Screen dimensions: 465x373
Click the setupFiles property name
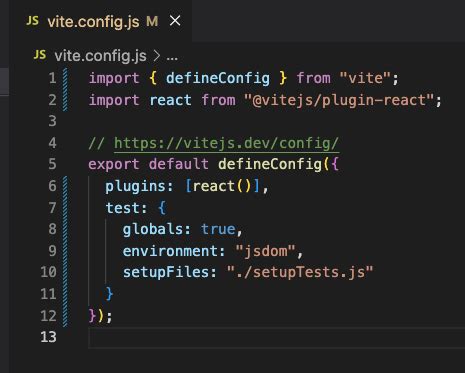click(x=166, y=273)
